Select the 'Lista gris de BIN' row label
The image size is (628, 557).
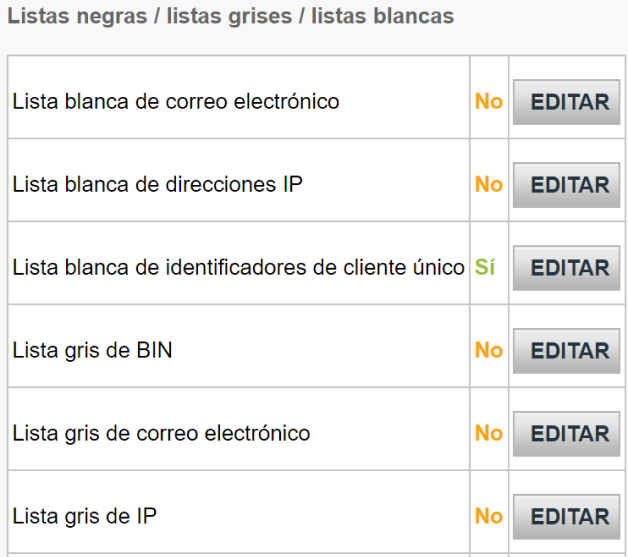pyautogui.click(x=92, y=351)
